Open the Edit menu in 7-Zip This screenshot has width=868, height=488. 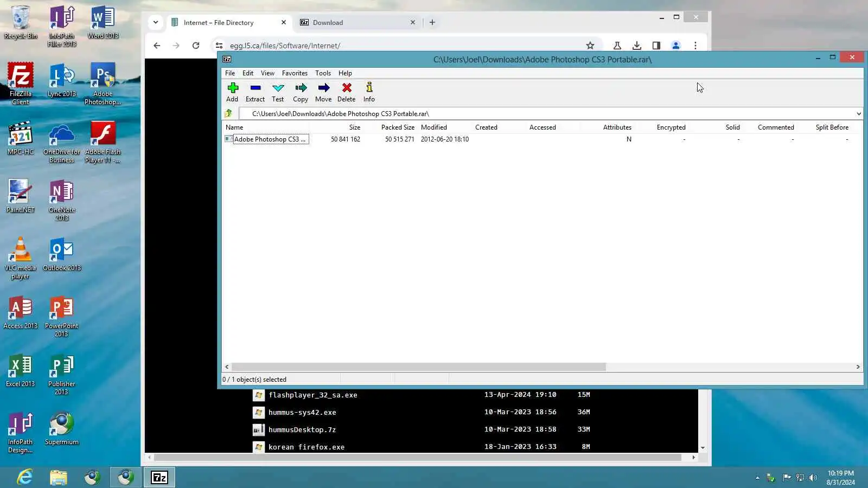tap(248, 73)
